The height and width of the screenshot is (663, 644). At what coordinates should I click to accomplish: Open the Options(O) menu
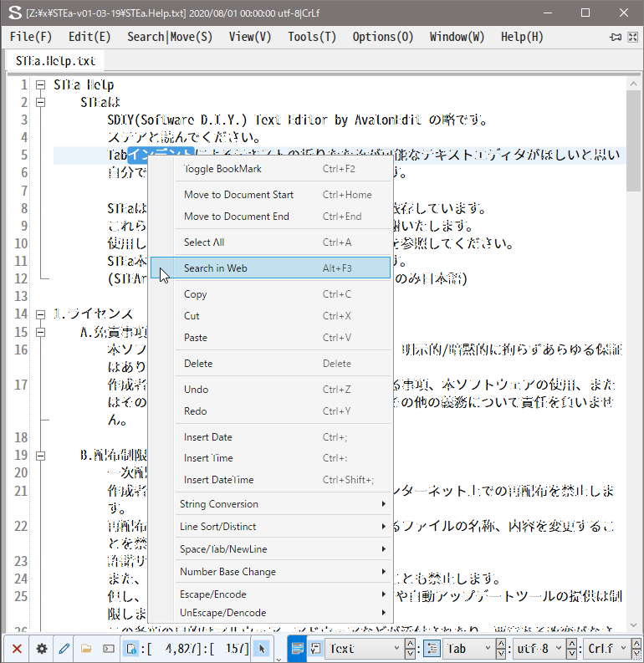383,37
